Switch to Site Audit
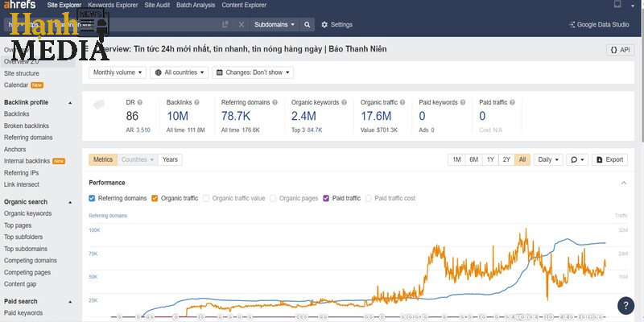 (157, 6)
